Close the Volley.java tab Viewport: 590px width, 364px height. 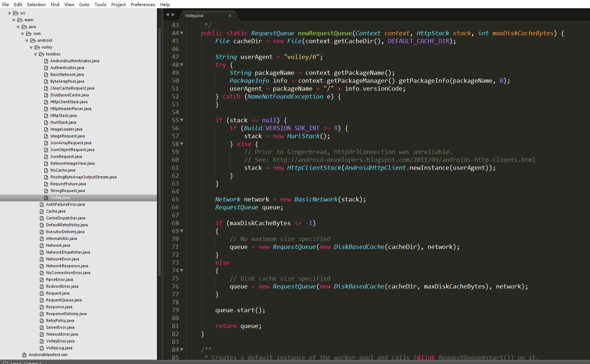pyautogui.click(x=230, y=15)
